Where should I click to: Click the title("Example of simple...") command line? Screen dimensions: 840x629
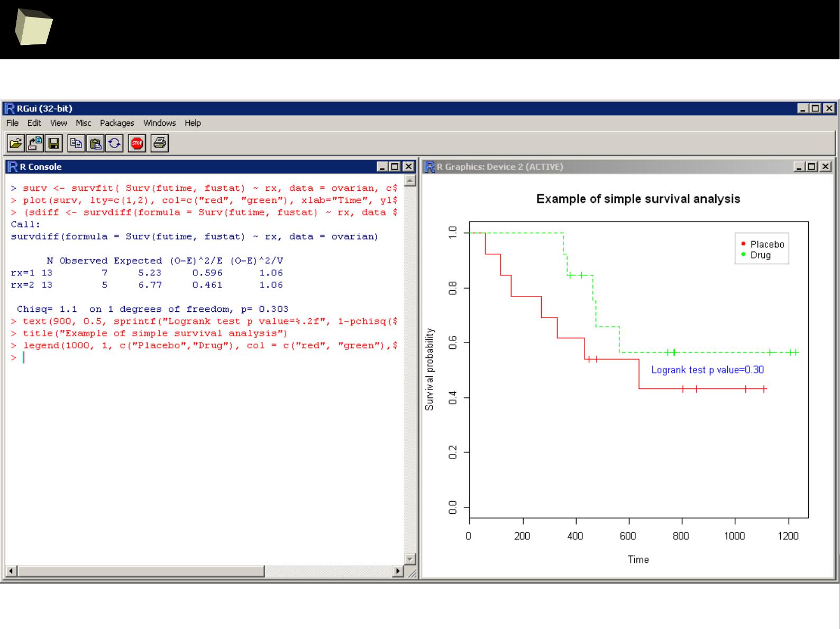[149, 334]
